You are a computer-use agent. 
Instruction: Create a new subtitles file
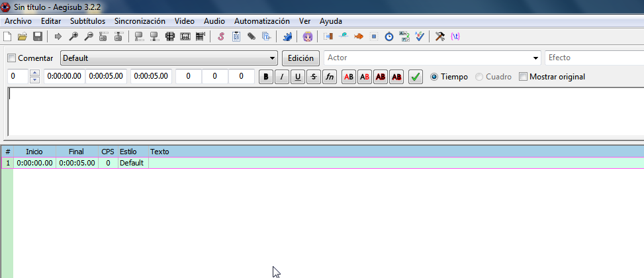click(x=7, y=36)
